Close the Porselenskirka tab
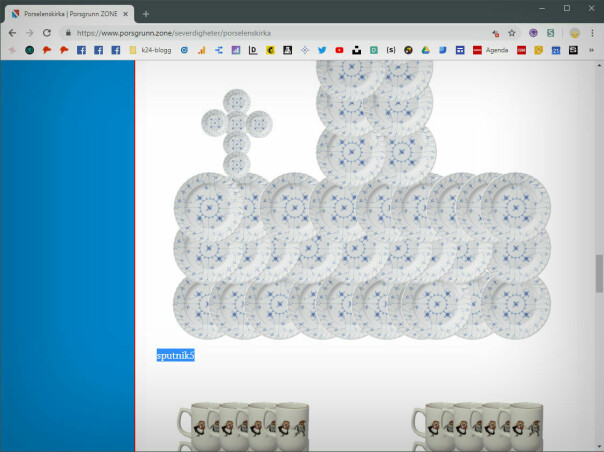Image resolution: width=604 pixels, height=452 pixels. [126, 14]
